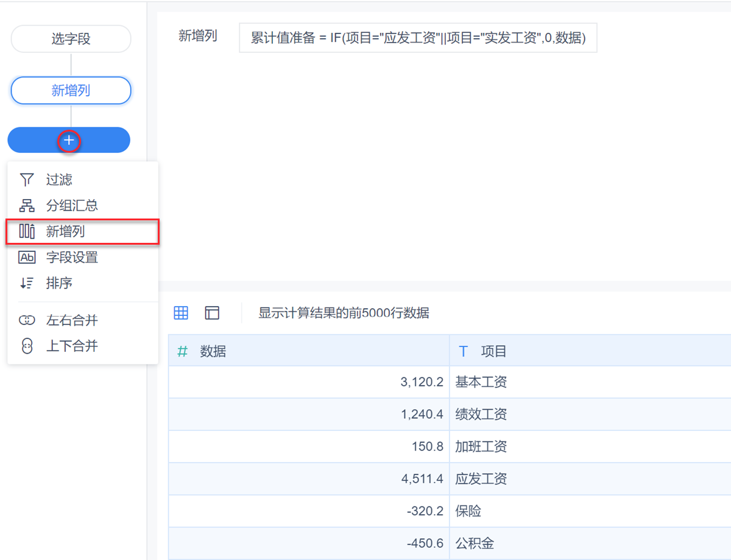Choose 左右合并 from the step menu
731x560 pixels.
83,320
